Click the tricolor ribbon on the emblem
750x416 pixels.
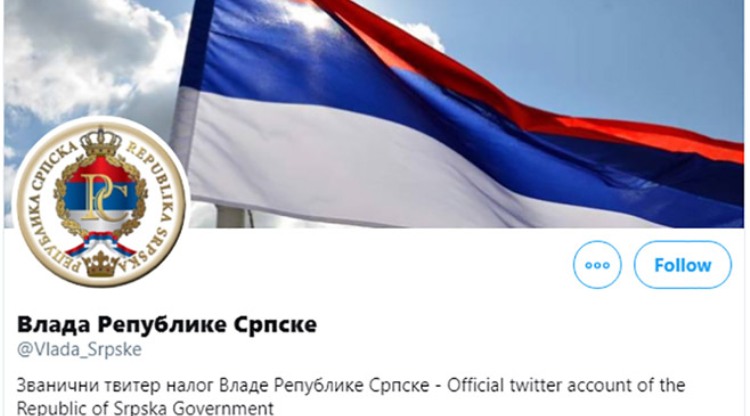100,244
